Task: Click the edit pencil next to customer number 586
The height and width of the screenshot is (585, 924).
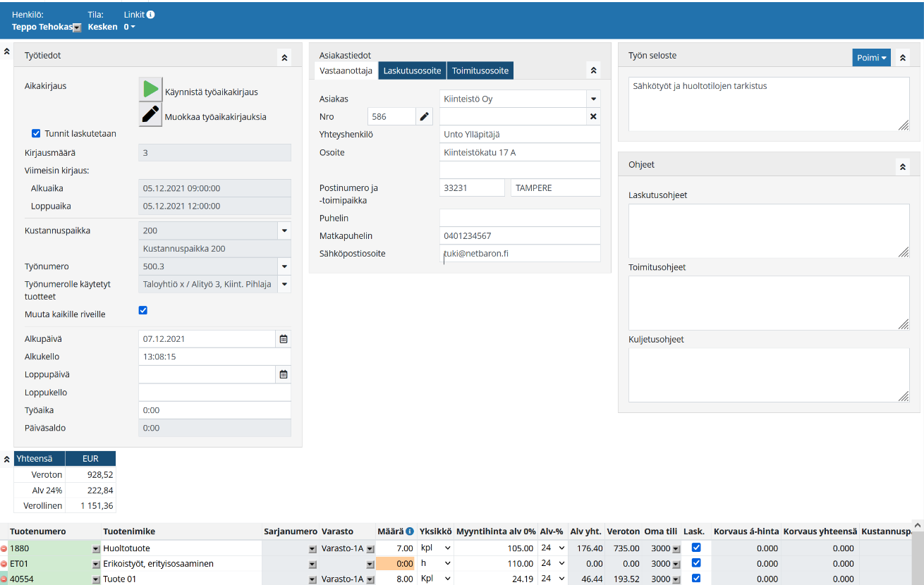Action: [x=424, y=116]
